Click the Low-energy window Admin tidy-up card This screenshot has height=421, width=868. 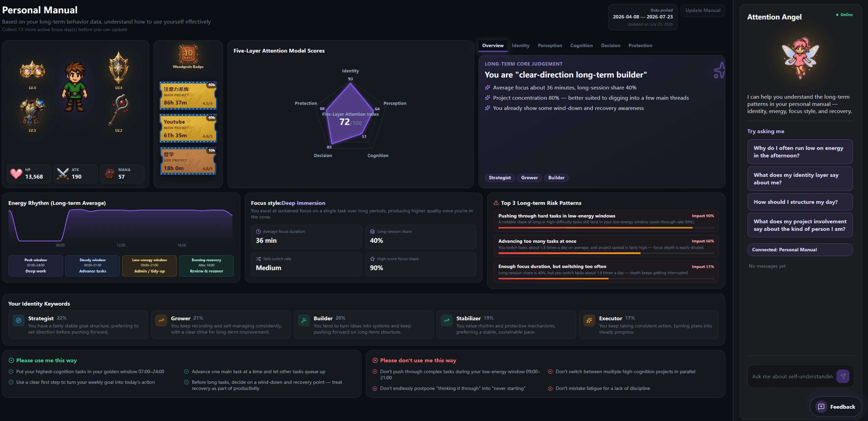[150, 266]
